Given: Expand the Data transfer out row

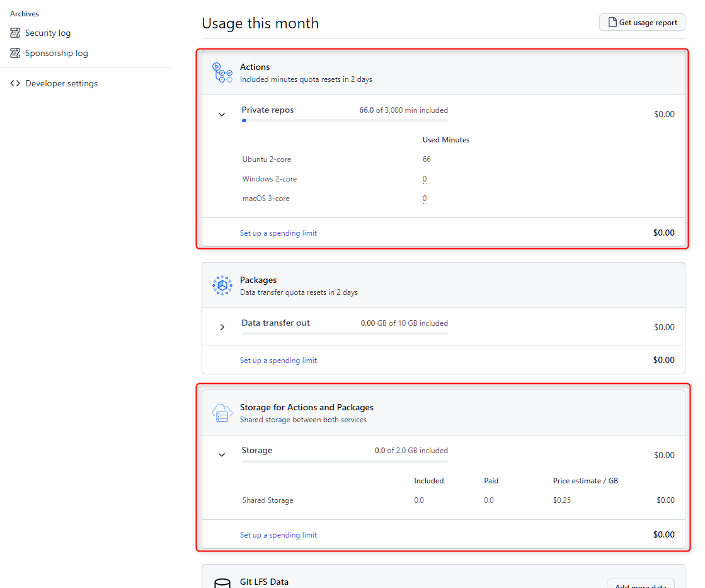Looking at the screenshot, I should pyautogui.click(x=221, y=326).
